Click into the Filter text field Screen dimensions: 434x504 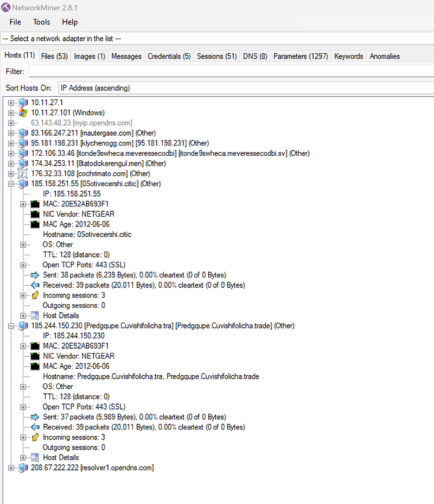[232, 71]
